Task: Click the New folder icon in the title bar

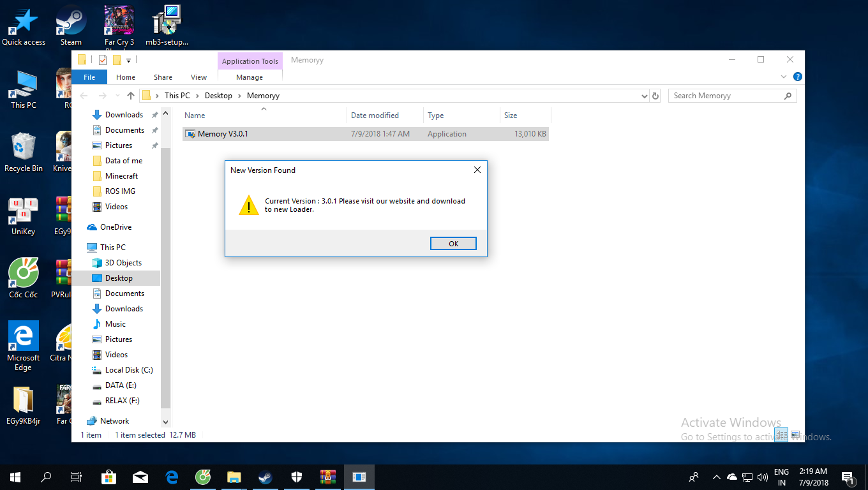Action: pos(117,60)
